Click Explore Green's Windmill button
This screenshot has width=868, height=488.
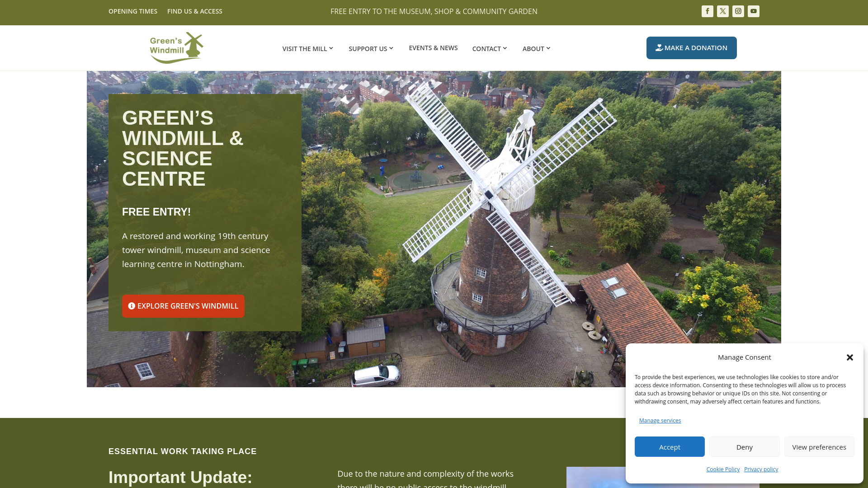click(183, 306)
